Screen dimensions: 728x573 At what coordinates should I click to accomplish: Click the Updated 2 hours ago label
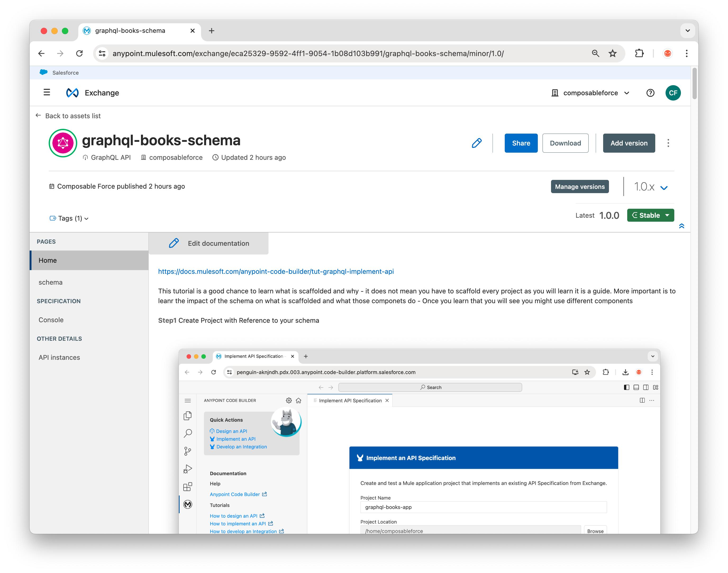click(x=249, y=157)
